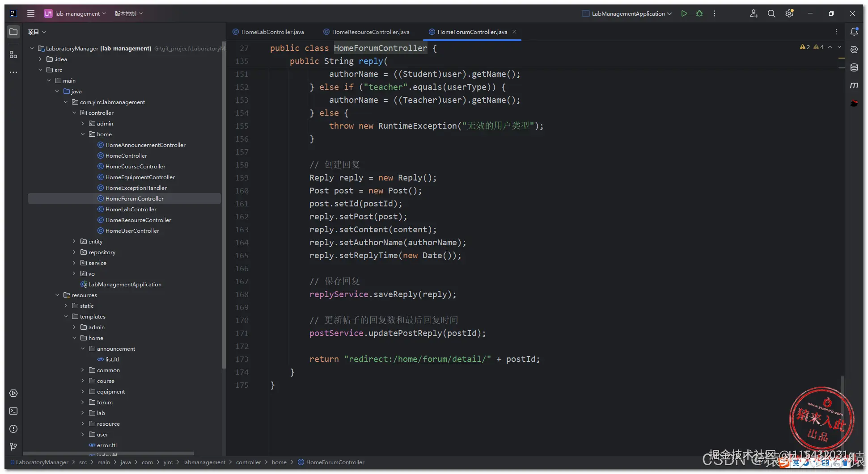Select list.ftl template file
The height and width of the screenshot is (474, 868).
(x=112, y=359)
